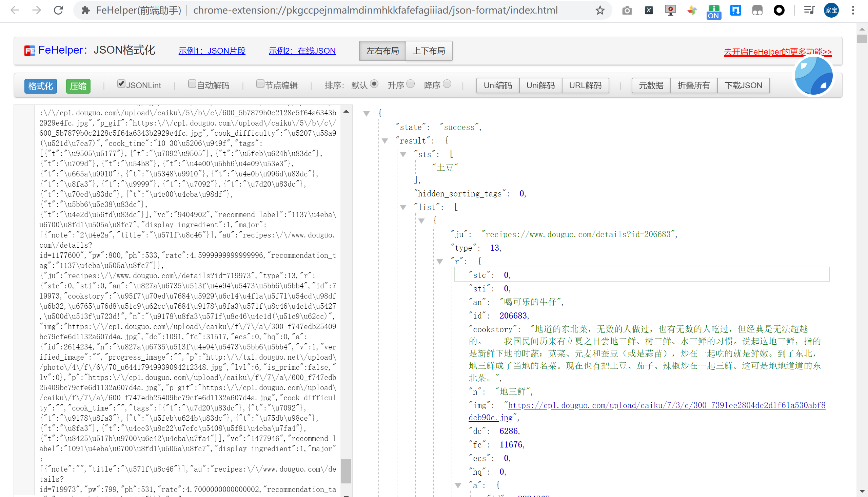
Task: Click the extension puzzle icon in address bar
Action: tap(85, 10)
